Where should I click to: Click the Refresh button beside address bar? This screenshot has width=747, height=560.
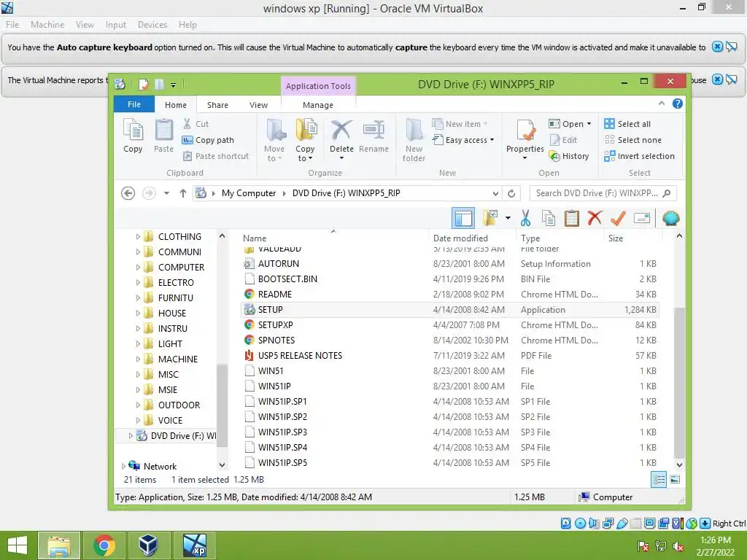(511, 193)
